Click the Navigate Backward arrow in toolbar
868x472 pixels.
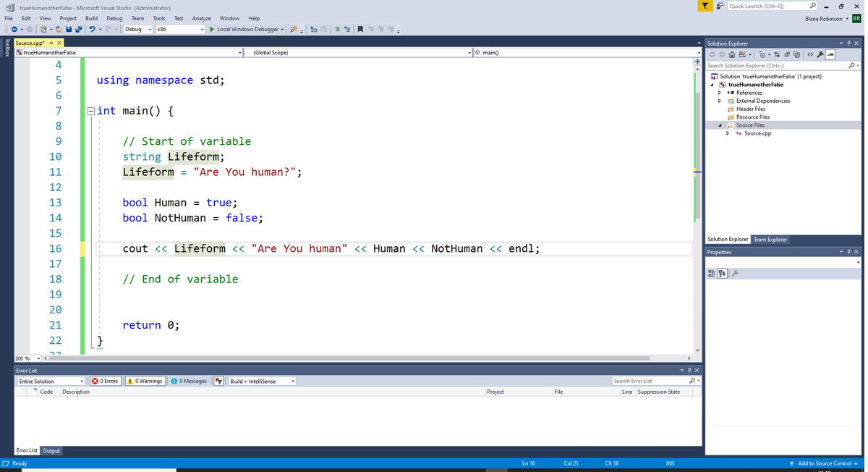(14, 29)
